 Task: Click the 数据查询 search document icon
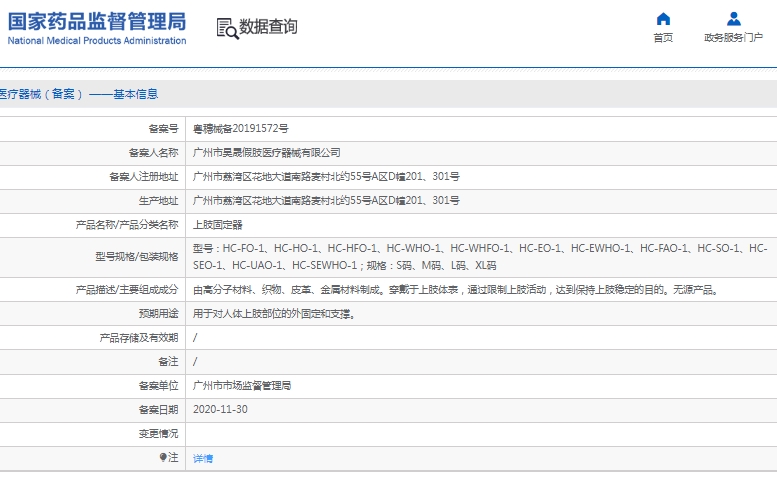(x=227, y=29)
